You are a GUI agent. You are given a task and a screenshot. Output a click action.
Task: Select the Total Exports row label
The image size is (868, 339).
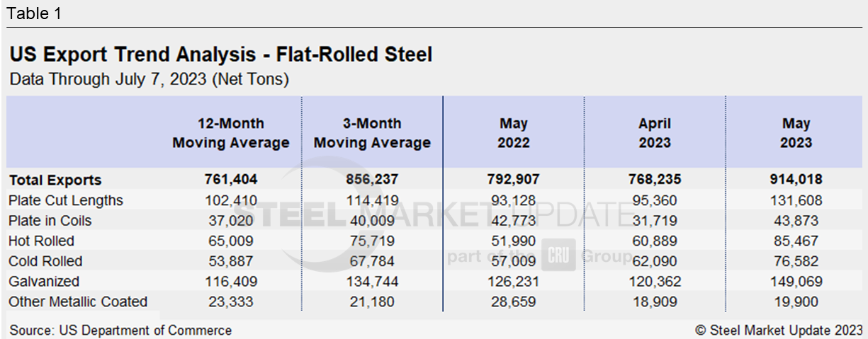[55, 180]
